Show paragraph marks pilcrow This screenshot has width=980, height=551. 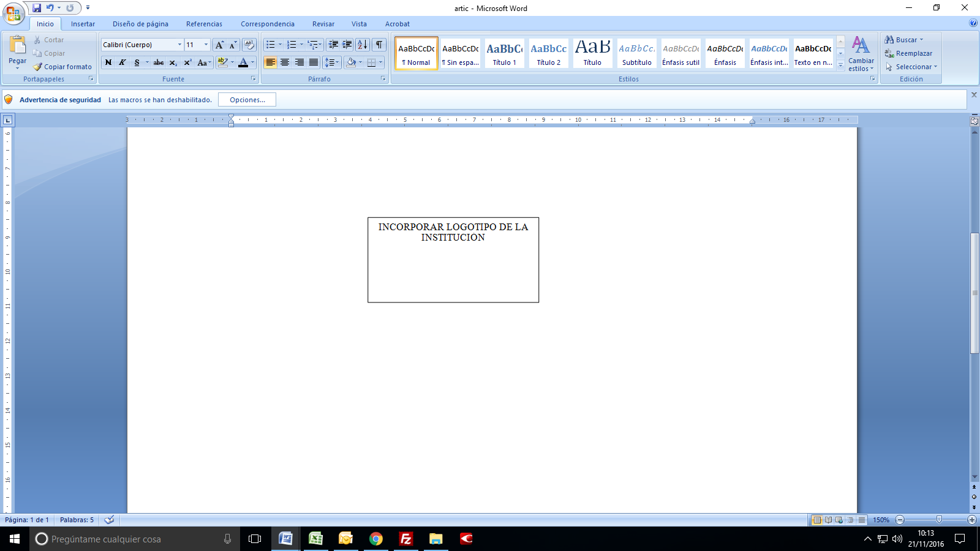tap(379, 45)
